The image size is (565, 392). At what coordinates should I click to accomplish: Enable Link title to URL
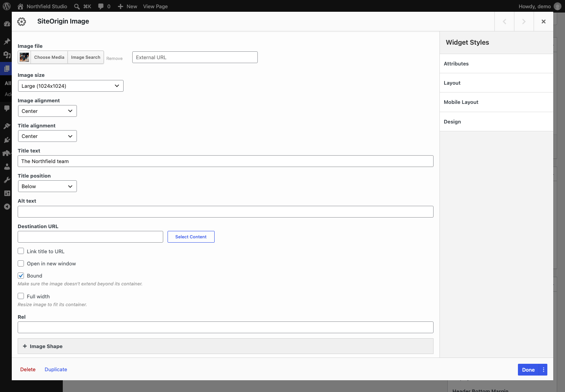pyautogui.click(x=21, y=251)
